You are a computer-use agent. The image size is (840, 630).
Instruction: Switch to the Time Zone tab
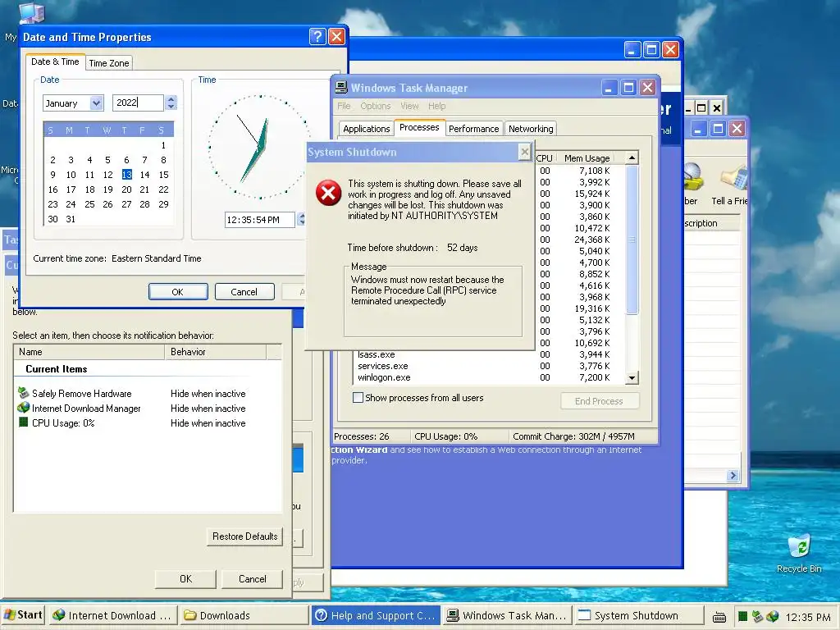click(109, 62)
